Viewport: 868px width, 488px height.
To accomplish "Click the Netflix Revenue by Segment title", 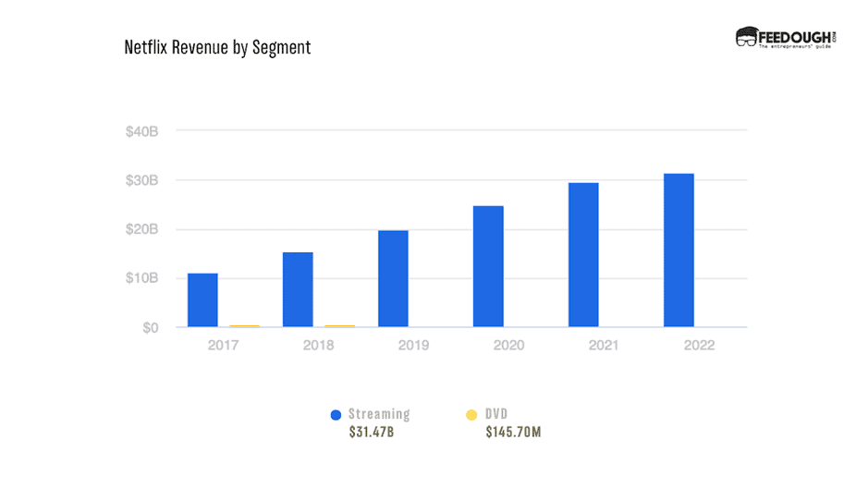I will point(217,47).
